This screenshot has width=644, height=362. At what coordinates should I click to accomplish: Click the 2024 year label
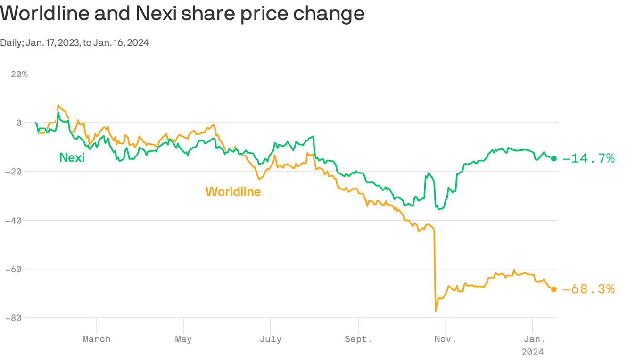point(533,352)
